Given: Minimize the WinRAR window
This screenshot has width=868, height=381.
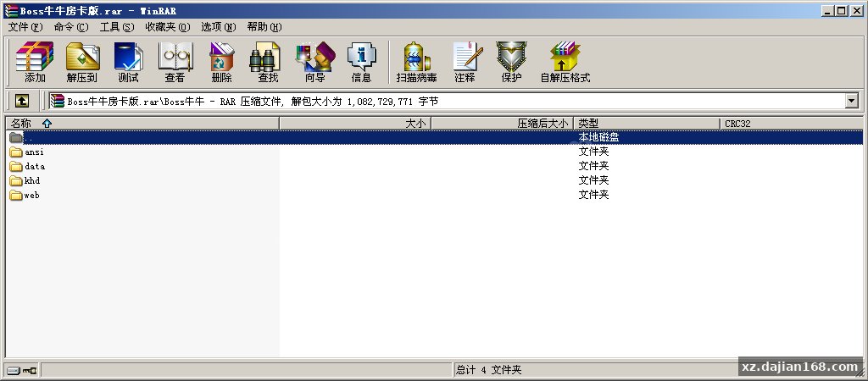Looking at the screenshot, I should (827, 10).
